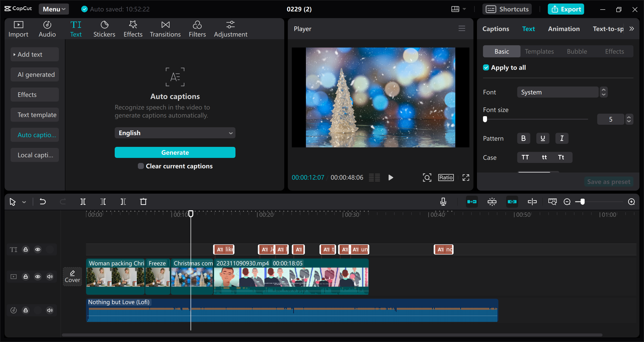Viewport: 644px width, 342px height.
Task: Hide the text track with the eye toggle
Action: click(x=38, y=249)
